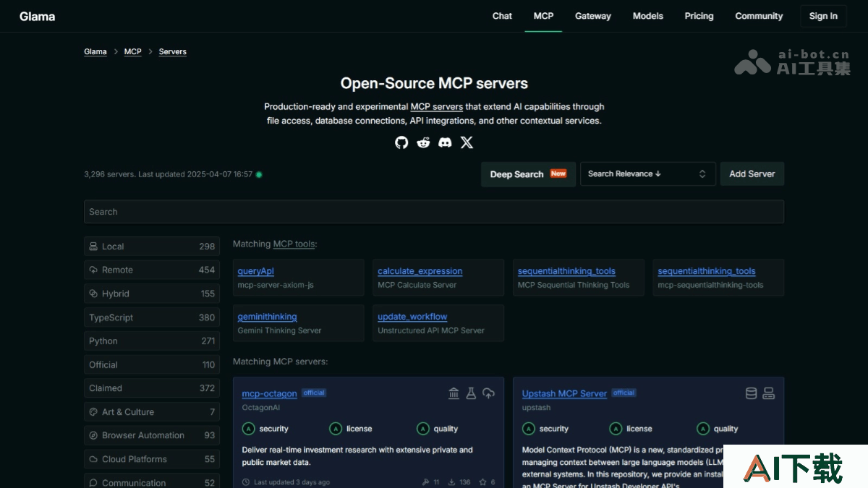Screen dimensions: 868x488
Task: Click the clock icon beside Last updated
Action: (246, 482)
